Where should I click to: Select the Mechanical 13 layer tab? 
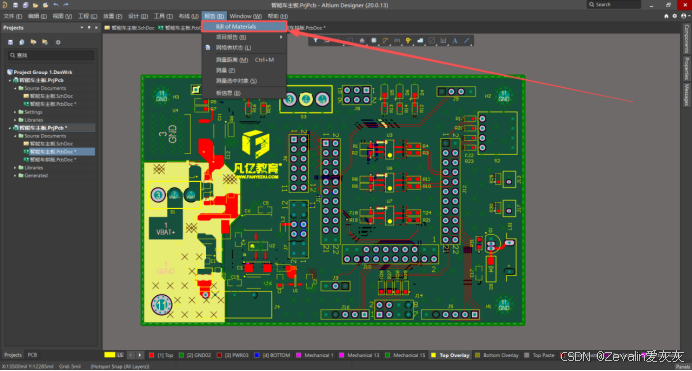pos(359,355)
